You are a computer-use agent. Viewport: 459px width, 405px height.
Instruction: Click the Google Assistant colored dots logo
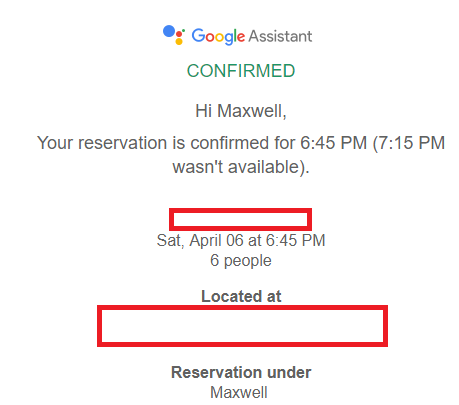coord(174,35)
